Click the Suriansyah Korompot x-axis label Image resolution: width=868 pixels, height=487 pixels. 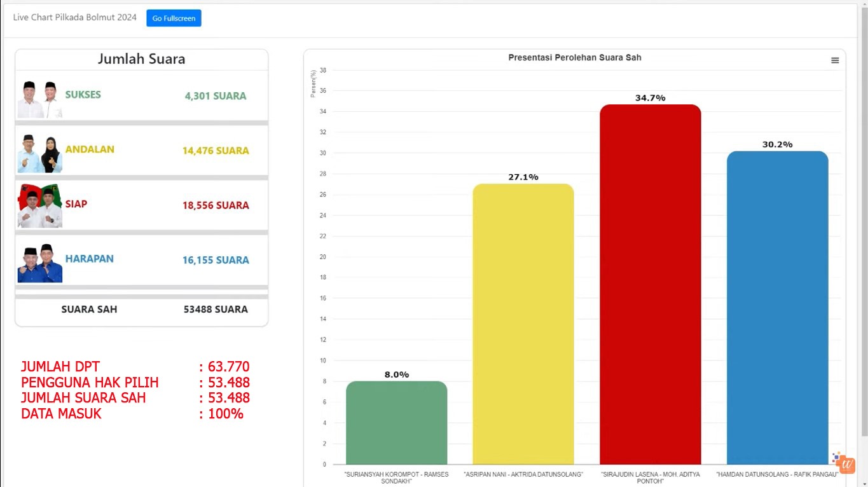point(396,477)
